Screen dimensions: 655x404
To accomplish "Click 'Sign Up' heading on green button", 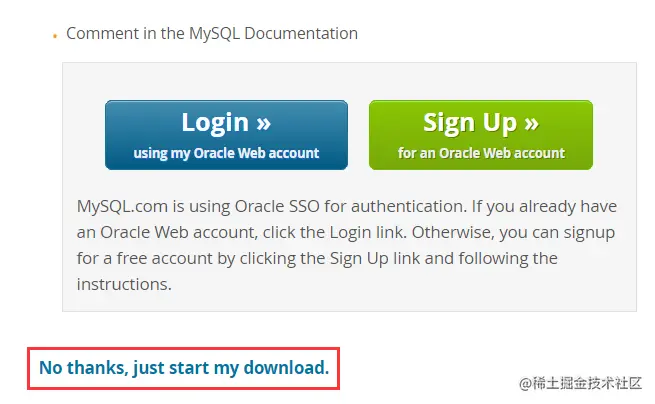I will 470,123.
